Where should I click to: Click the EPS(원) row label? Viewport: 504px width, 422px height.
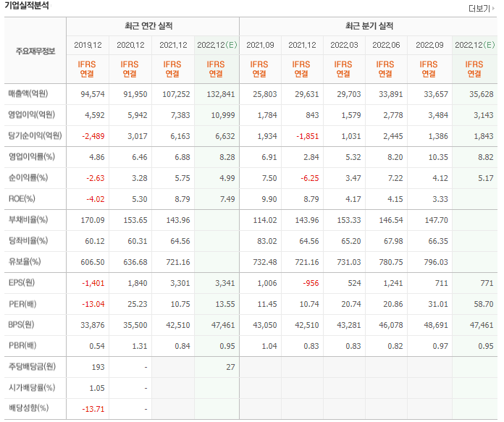coord(23,283)
